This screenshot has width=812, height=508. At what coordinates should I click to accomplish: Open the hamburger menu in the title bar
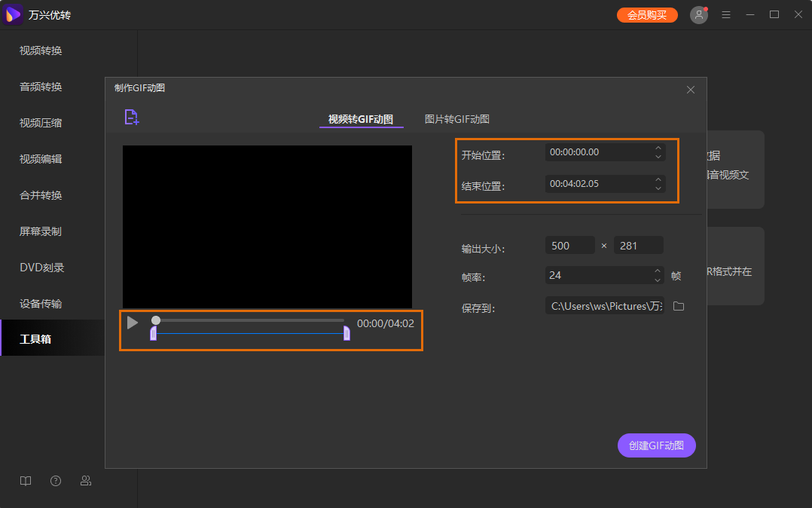(726, 15)
